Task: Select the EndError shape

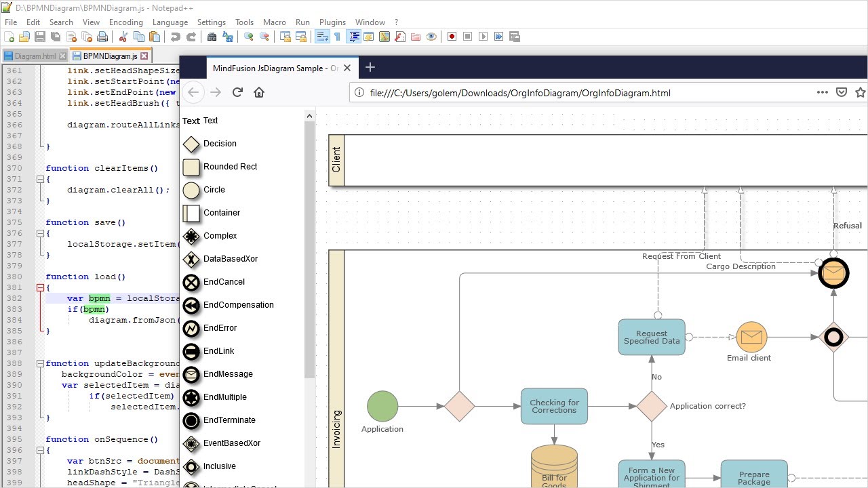Action: tap(211, 328)
